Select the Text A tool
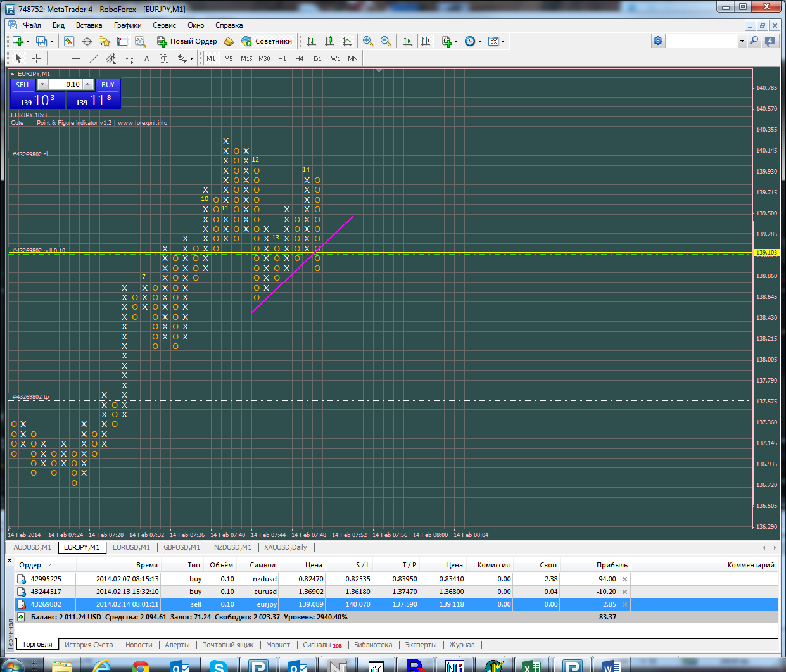The image size is (786, 672). [146, 58]
